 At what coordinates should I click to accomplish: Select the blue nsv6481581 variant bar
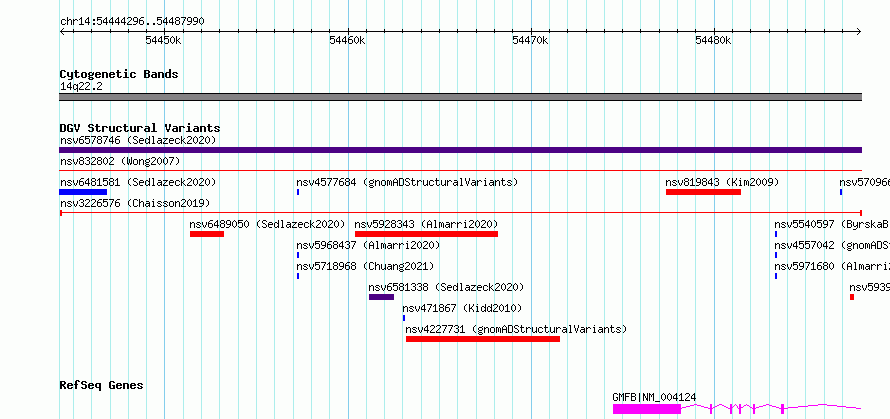tap(83, 192)
